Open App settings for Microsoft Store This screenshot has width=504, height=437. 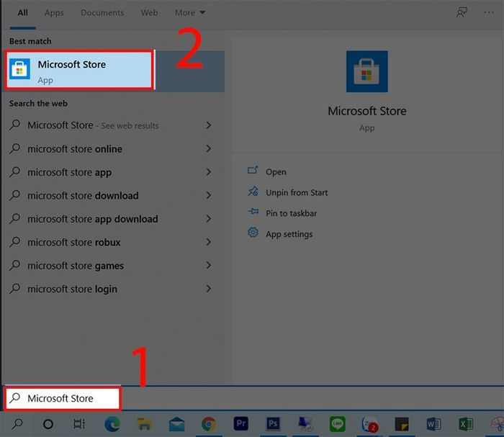point(289,234)
